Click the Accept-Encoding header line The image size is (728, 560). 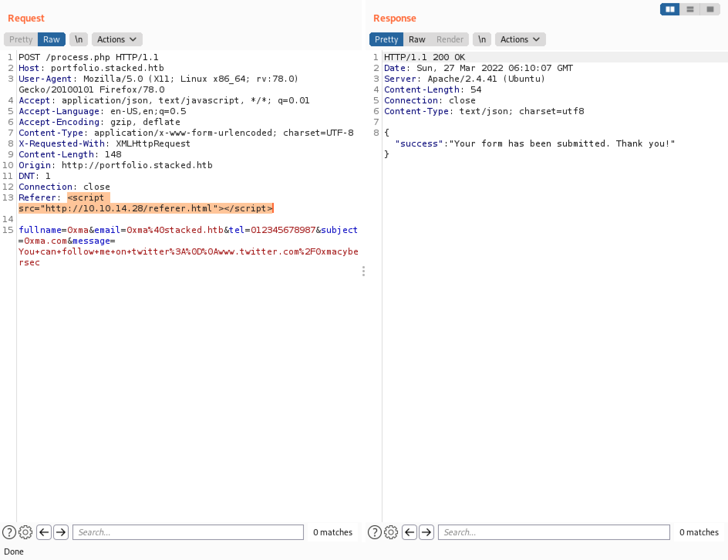(x=99, y=122)
